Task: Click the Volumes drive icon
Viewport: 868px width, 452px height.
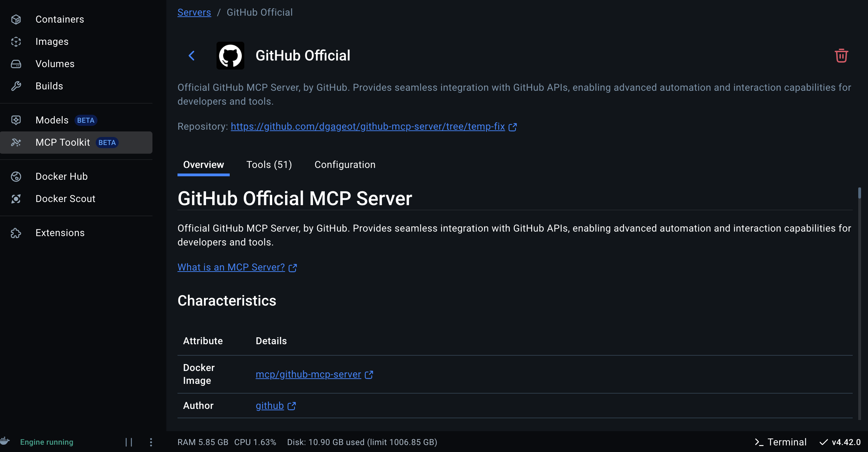Action: 16,64
